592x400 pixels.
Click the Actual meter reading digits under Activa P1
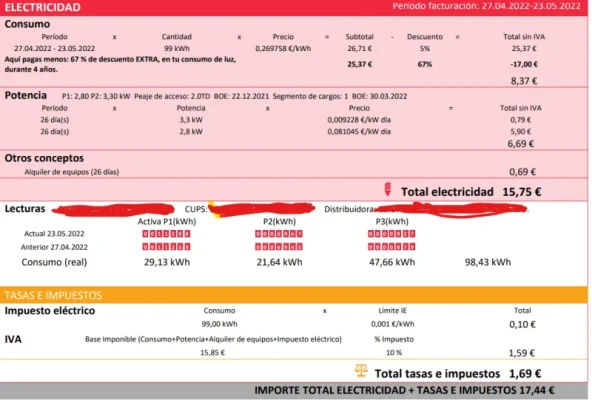point(166,234)
